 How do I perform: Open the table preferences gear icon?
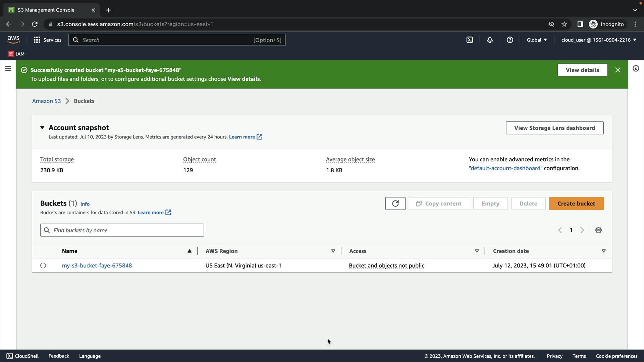pyautogui.click(x=598, y=230)
